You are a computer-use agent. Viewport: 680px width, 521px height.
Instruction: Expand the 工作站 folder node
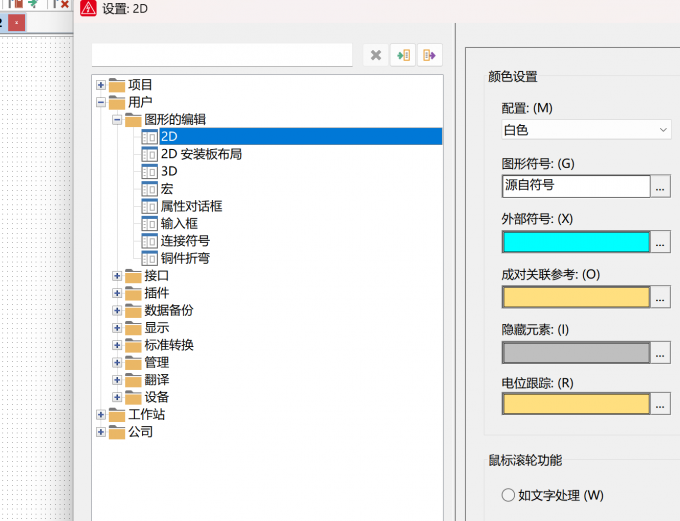coord(101,414)
